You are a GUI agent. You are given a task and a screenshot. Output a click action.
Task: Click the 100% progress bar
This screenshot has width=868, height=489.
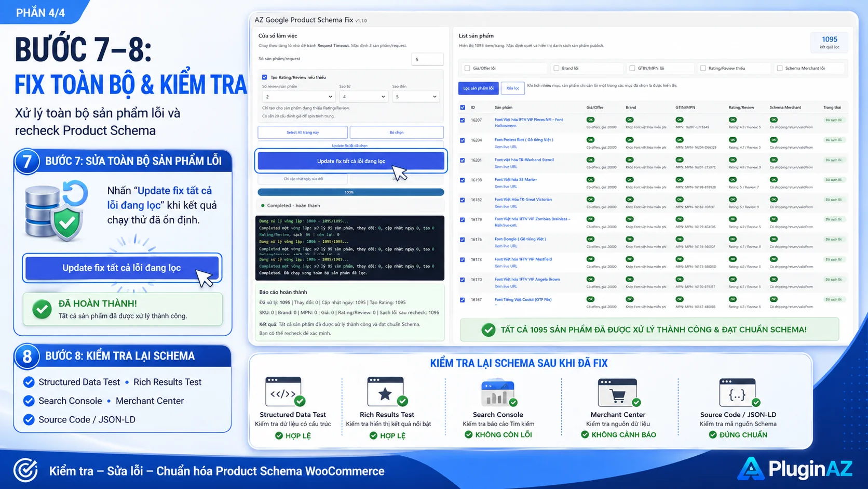tap(351, 192)
